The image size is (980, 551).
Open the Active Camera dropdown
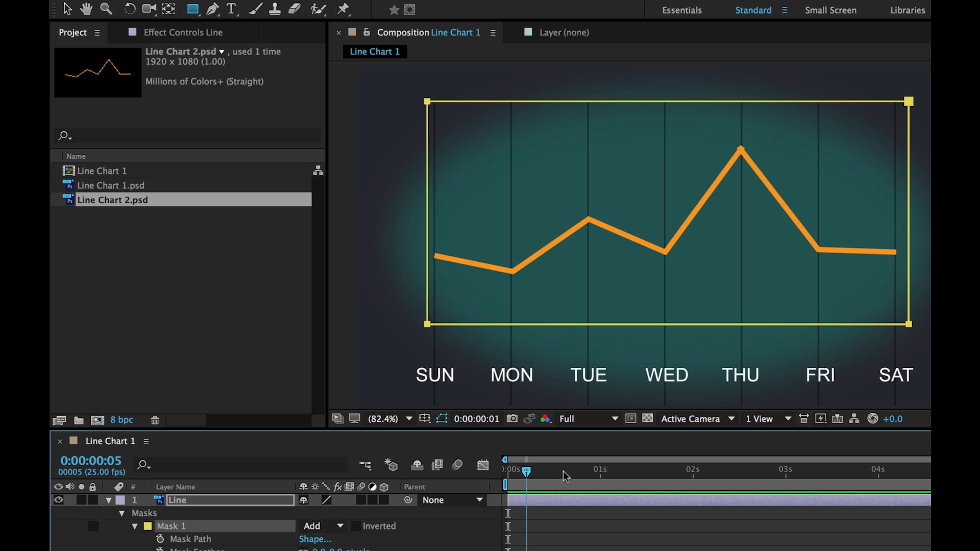[x=698, y=418]
